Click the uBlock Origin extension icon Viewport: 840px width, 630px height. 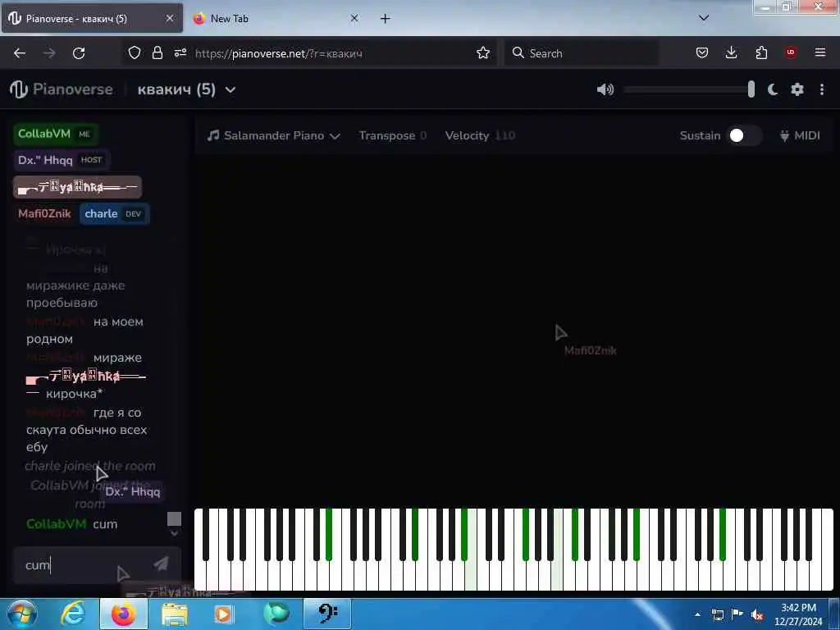pos(791,52)
